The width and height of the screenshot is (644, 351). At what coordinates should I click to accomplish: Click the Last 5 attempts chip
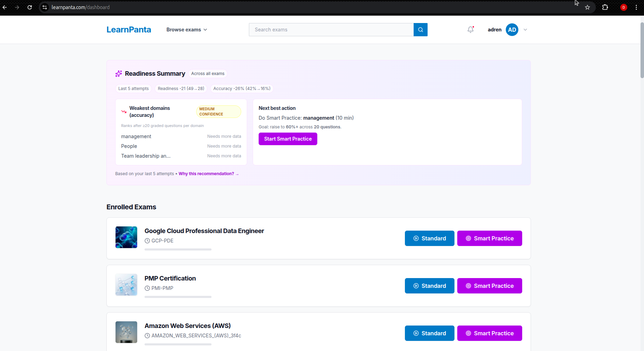(x=133, y=89)
